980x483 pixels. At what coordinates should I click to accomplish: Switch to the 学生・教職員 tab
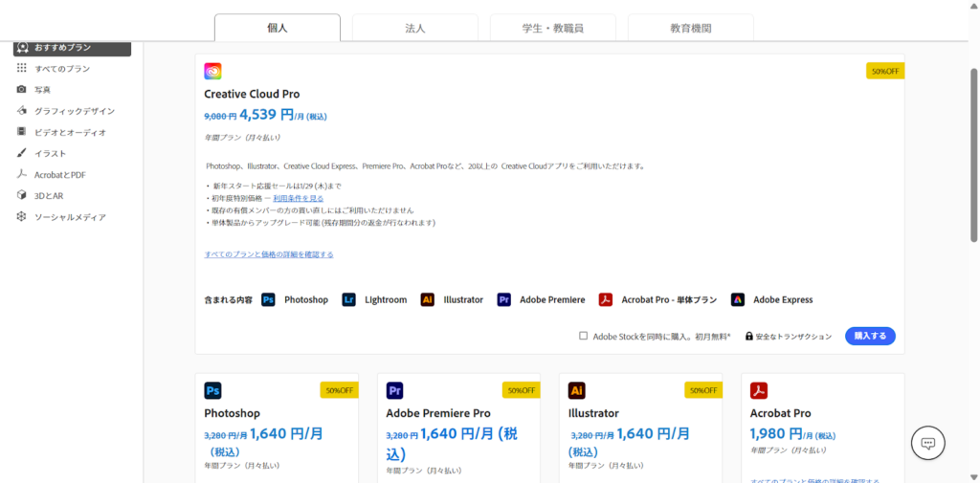(553, 28)
